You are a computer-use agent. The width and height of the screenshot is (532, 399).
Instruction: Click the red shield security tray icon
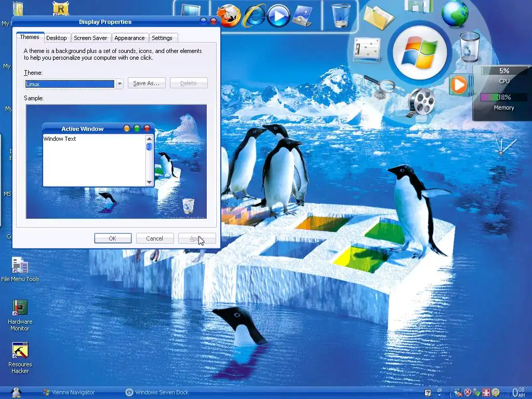tap(468, 393)
